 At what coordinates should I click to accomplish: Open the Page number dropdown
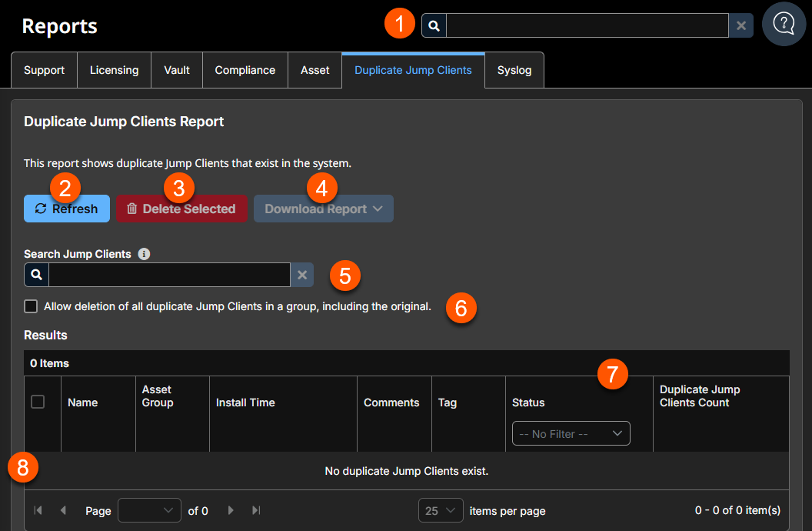[150, 510]
